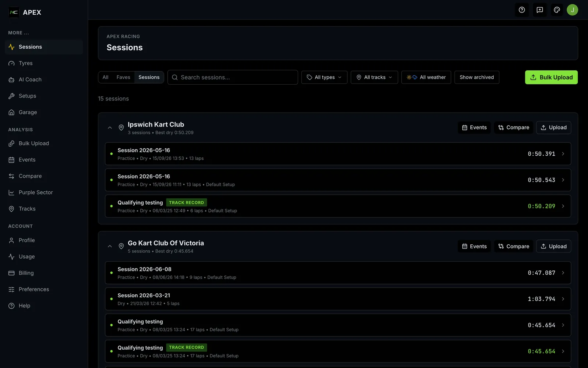Open the All types dropdown
Screen dimensions: 588x368
[x=324, y=77]
